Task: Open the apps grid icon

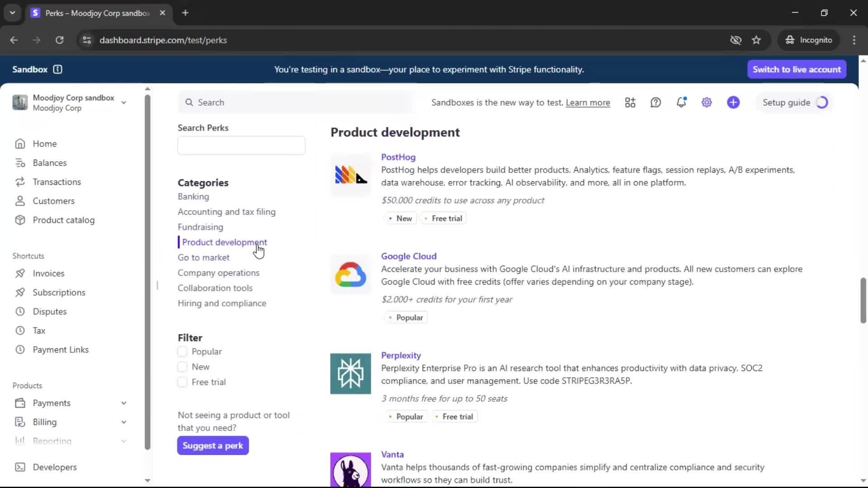Action: tap(630, 103)
